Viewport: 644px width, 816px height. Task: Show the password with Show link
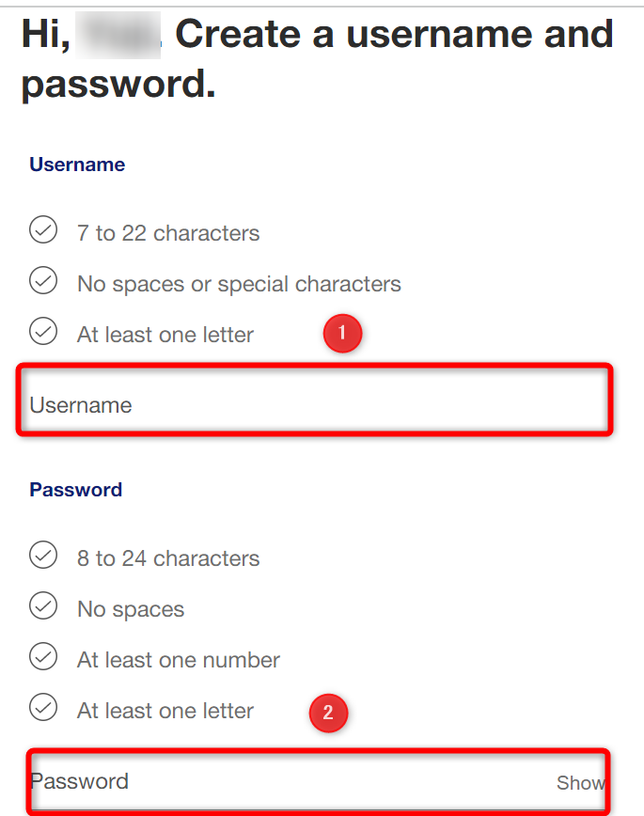coord(580,783)
